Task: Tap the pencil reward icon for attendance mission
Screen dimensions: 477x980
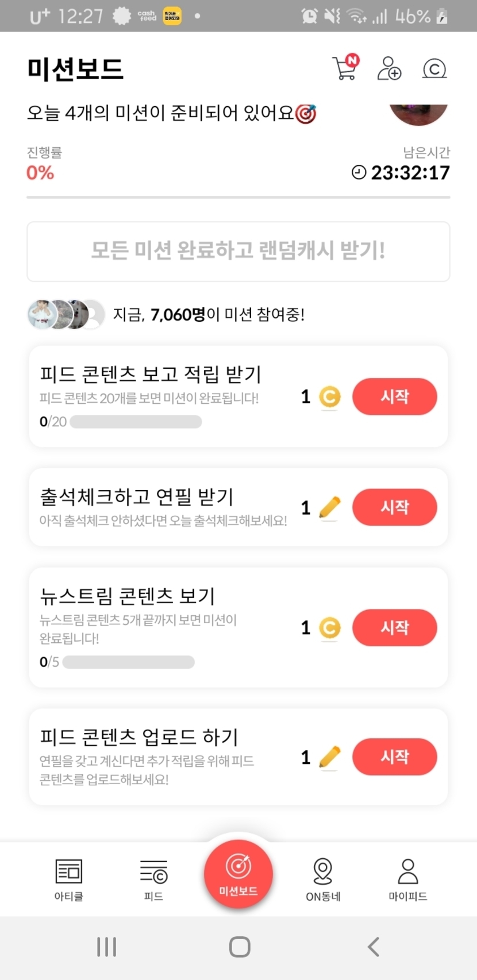Action: click(329, 508)
